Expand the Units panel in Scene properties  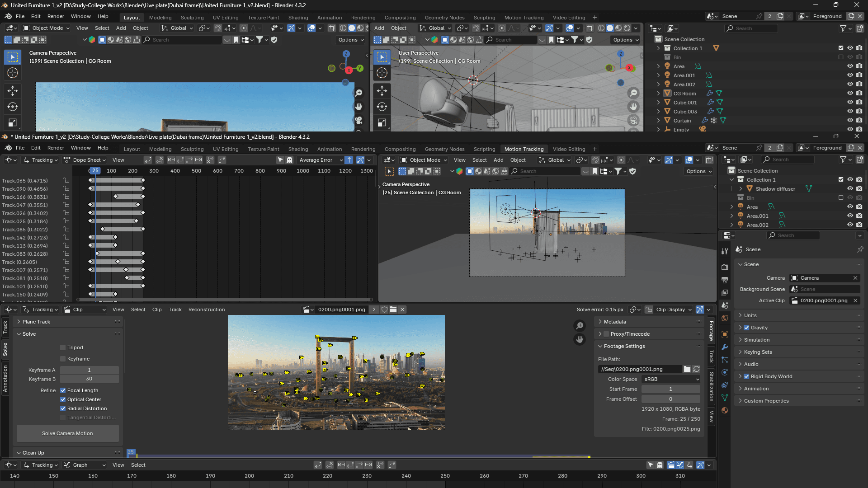(750, 315)
